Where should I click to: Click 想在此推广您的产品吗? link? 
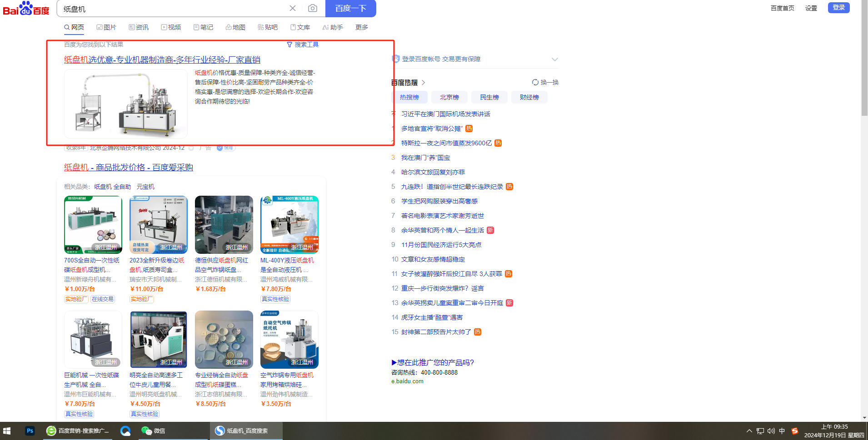pyautogui.click(x=433, y=362)
